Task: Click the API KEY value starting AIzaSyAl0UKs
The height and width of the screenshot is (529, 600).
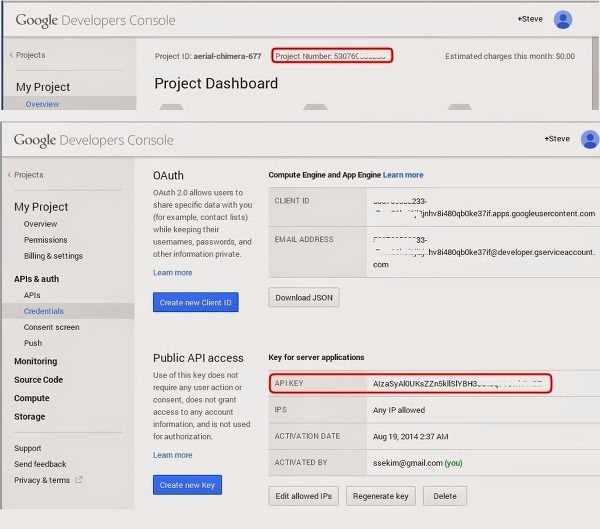Action: tap(457, 384)
